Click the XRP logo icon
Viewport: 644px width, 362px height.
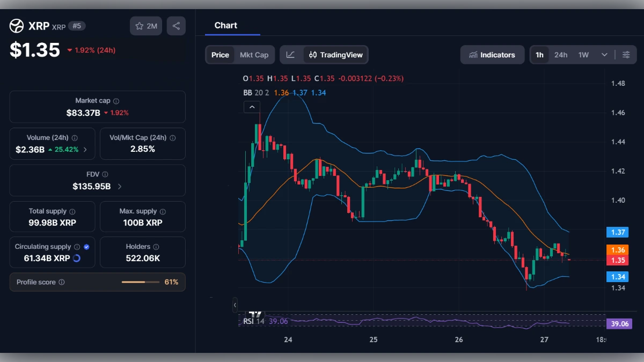click(16, 25)
